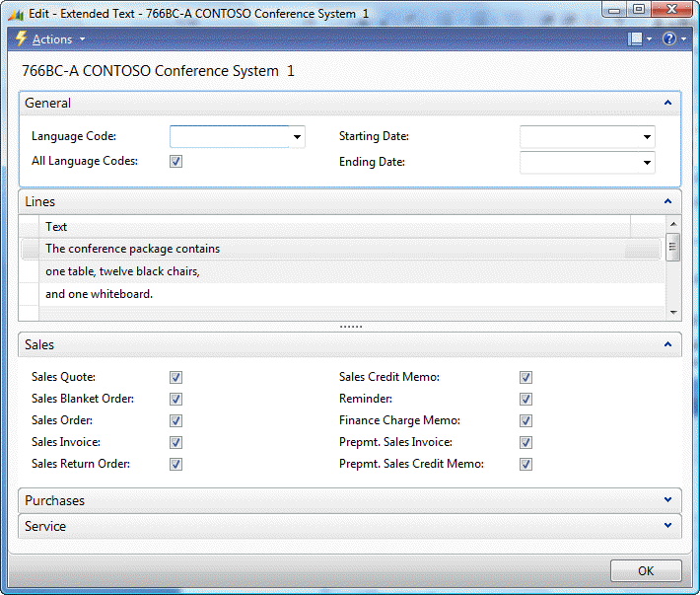Click the dropdown arrow next to page layout icon
Screen dimensions: 700x595
pos(649,39)
